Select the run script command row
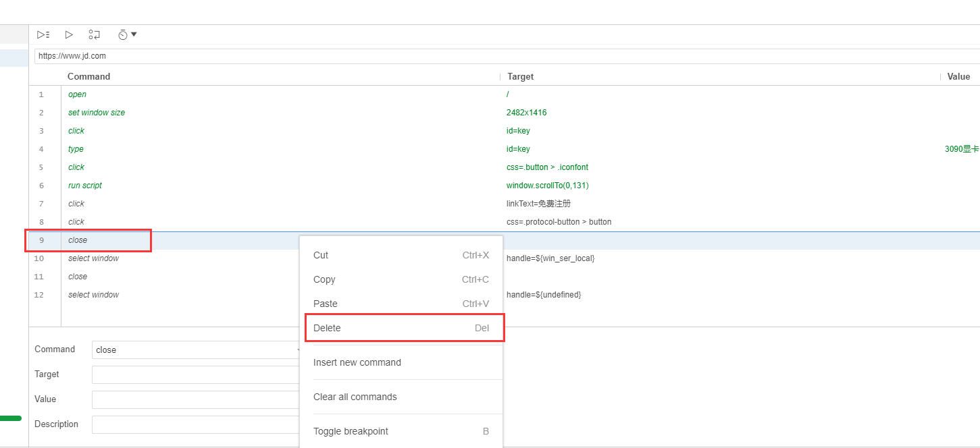 (85, 186)
